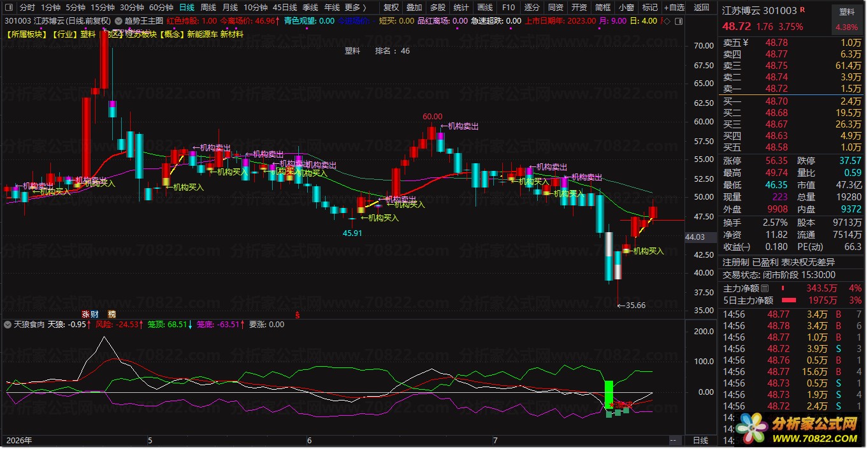Image resolution: width=868 pixels, height=449 pixels.
Task: Click the 塑料 industry link after 【行业】
Action: tap(89, 34)
